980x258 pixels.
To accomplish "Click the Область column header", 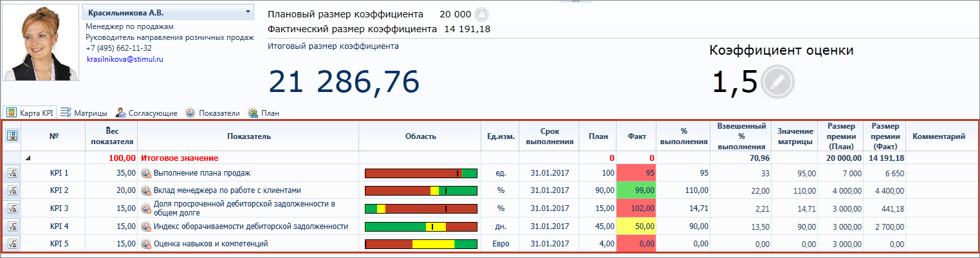I will (421, 136).
